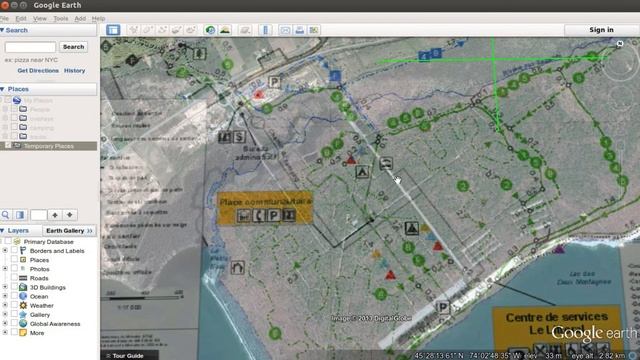The height and width of the screenshot is (360, 640).
Task: Click the Sign in button
Action: click(601, 30)
